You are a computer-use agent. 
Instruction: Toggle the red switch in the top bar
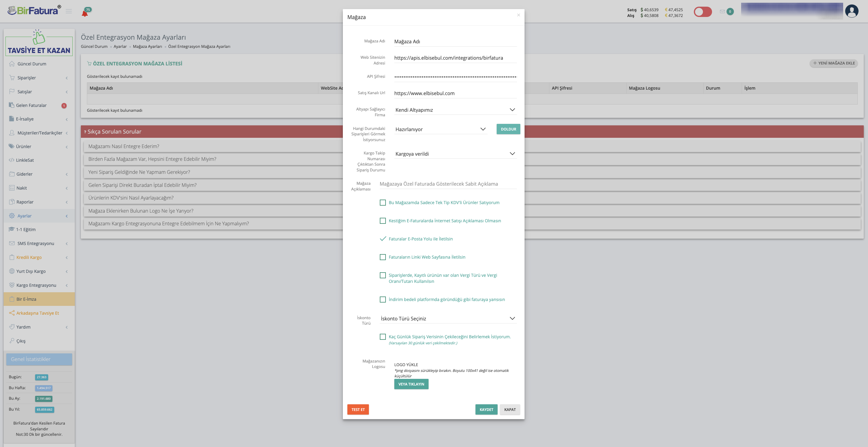tap(703, 12)
